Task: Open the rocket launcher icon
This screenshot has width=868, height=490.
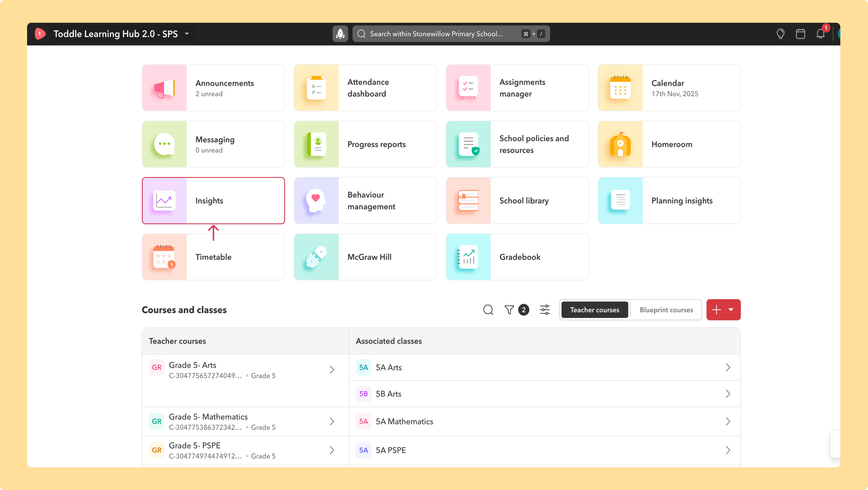Action: coord(340,34)
